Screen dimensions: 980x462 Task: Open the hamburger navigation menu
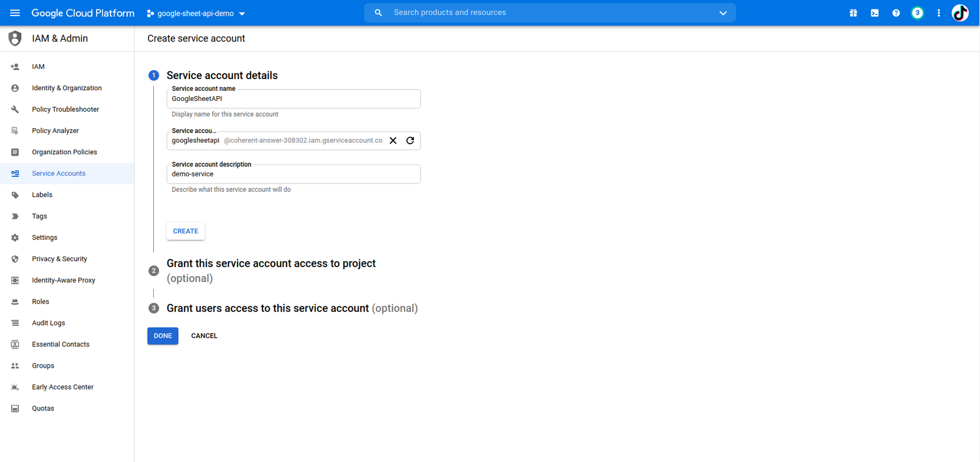(x=15, y=13)
